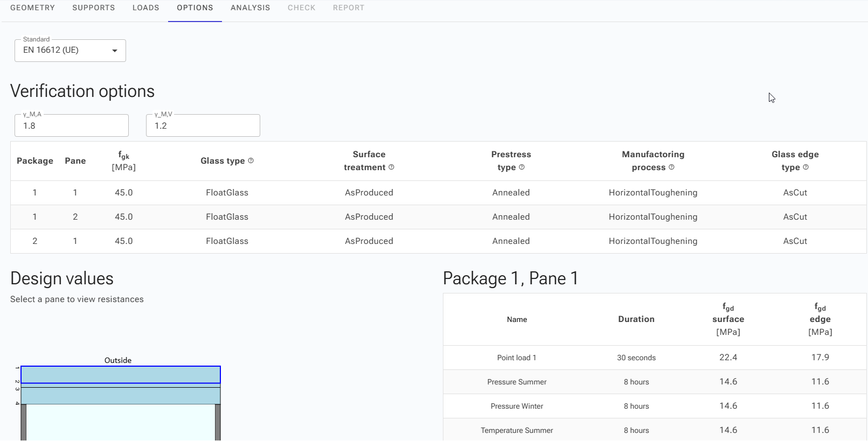Go to the Loads tab
The height and width of the screenshot is (441, 868).
pyautogui.click(x=145, y=8)
